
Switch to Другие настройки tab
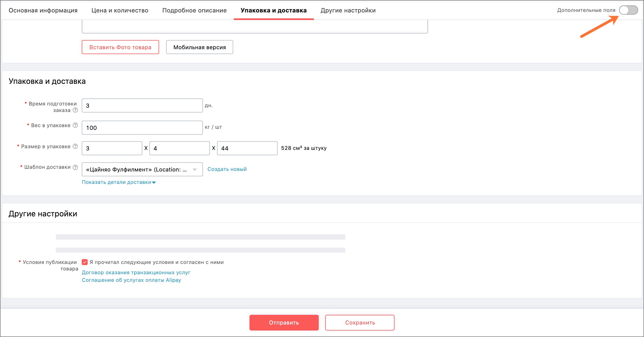(x=348, y=10)
